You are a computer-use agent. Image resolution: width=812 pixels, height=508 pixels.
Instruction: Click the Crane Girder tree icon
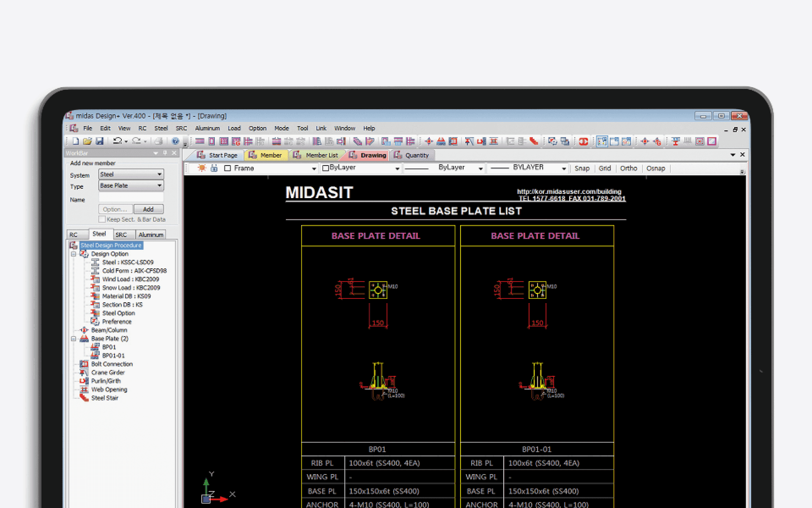pos(84,373)
